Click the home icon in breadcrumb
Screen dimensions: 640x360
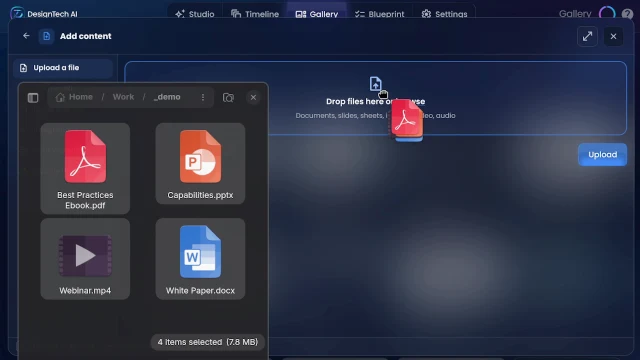tap(60, 97)
